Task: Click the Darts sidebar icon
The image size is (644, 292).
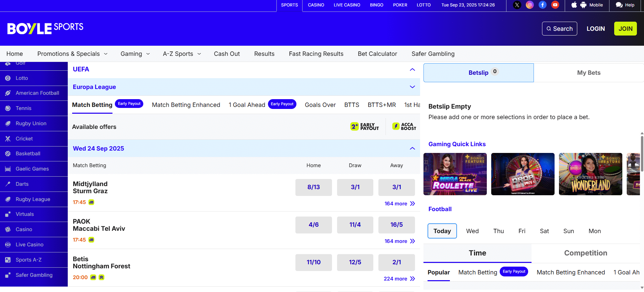Action: [x=8, y=184]
